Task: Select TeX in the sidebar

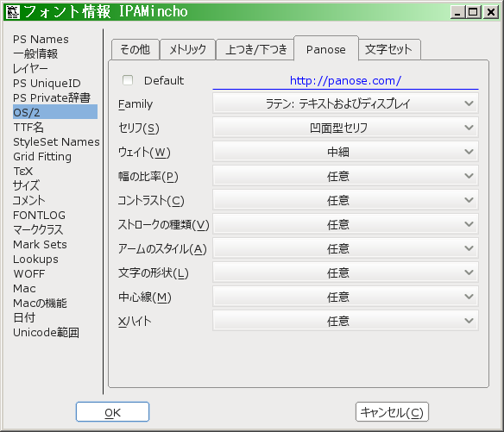Action: click(22, 172)
